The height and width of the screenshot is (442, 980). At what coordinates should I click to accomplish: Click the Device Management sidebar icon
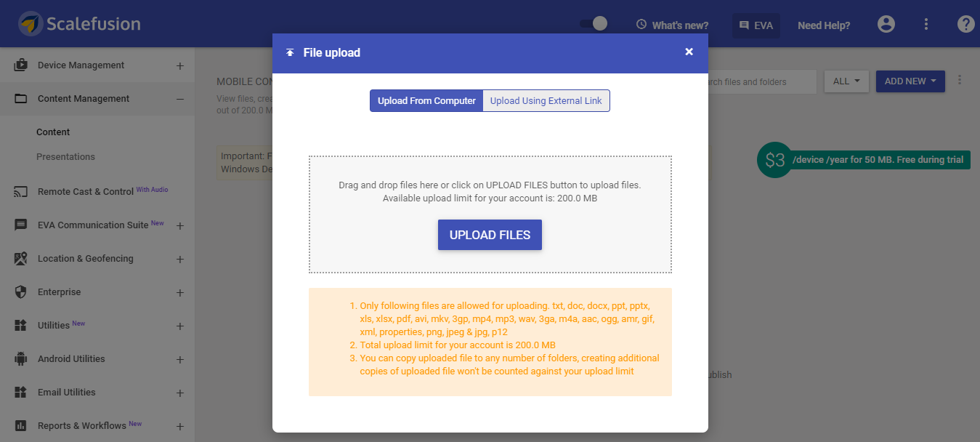[21, 65]
